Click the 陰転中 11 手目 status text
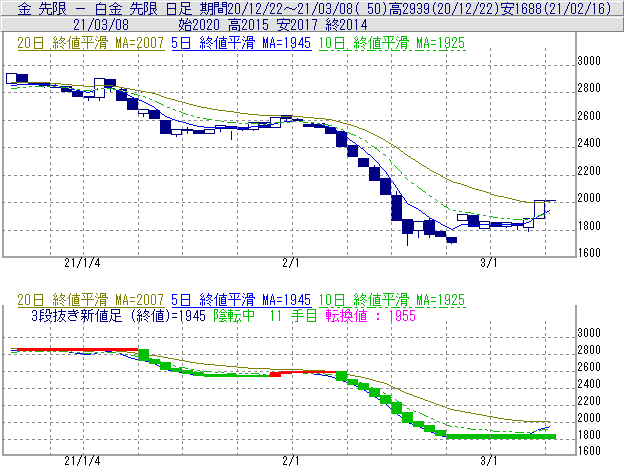624x473 pixels. (x=265, y=316)
